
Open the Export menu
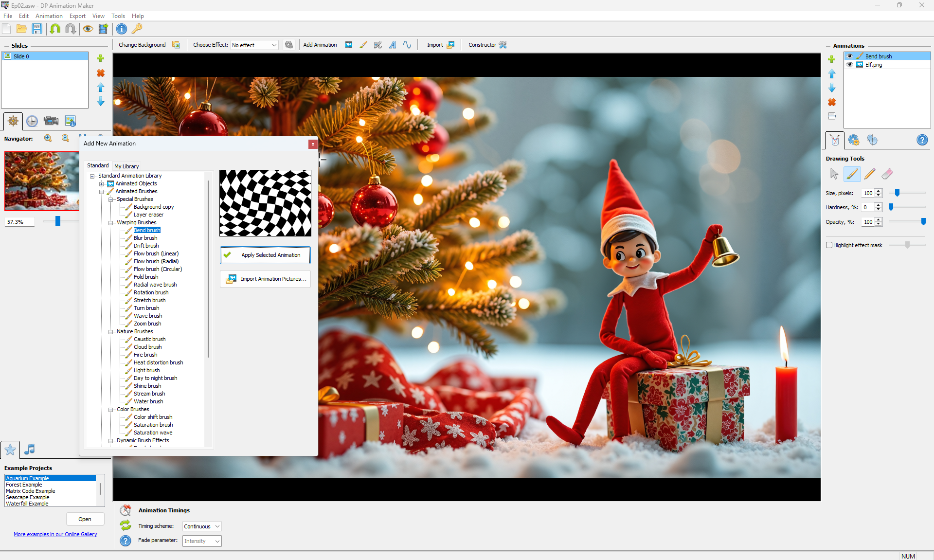click(x=77, y=16)
